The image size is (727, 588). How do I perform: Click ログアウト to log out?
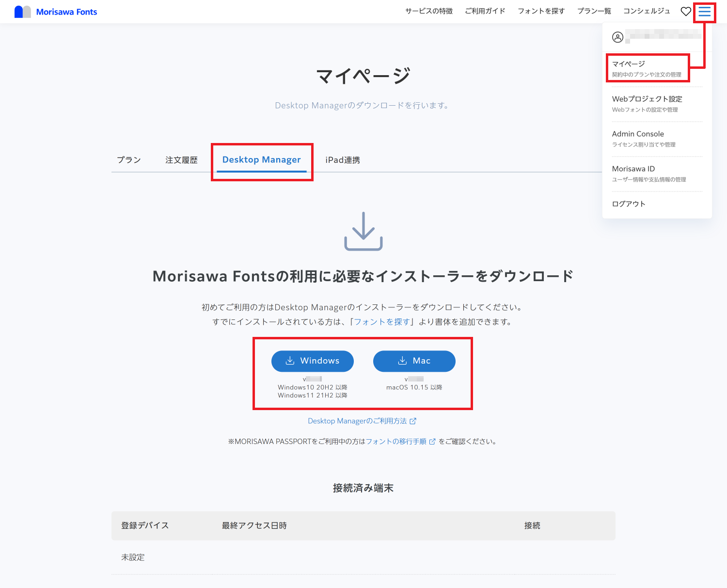pyautogui.click(x=629, y=204)
